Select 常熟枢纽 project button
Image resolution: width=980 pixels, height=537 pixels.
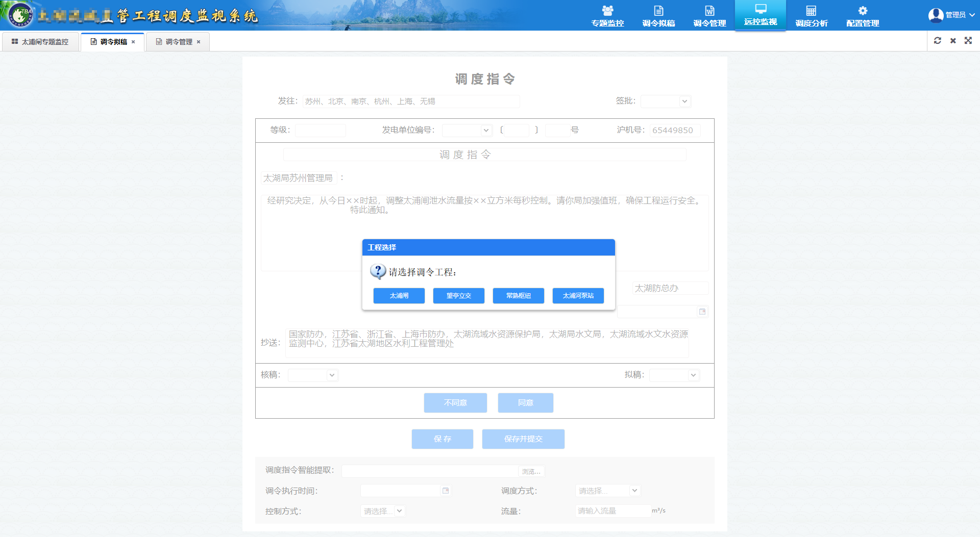518,296
